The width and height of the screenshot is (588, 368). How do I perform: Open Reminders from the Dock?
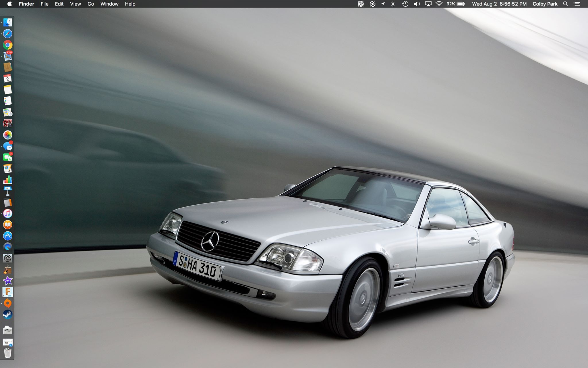[8, 101]
